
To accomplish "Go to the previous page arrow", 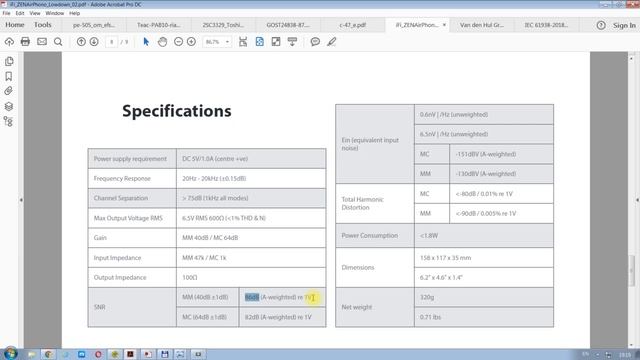I will point(81,42).
